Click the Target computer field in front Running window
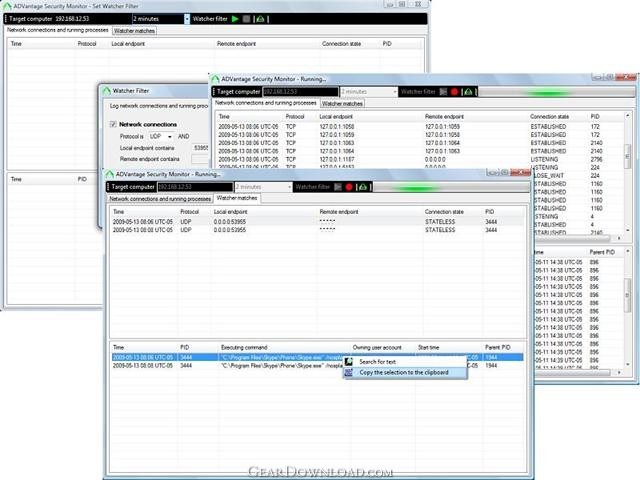640x480 pixels. (195, 187)
